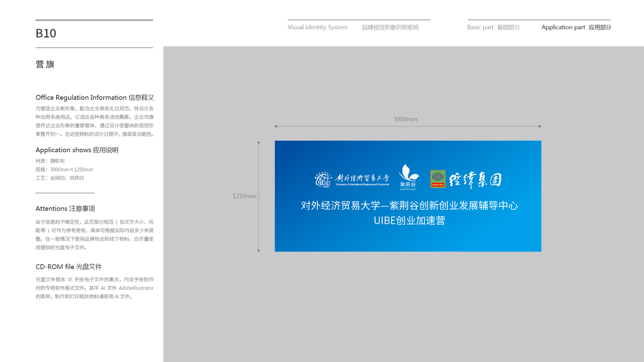Click the UIBE创业加速营 flag text

pos(409,221)
